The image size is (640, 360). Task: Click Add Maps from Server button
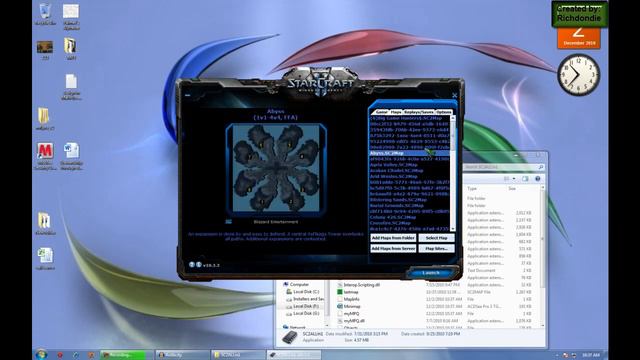393,249
